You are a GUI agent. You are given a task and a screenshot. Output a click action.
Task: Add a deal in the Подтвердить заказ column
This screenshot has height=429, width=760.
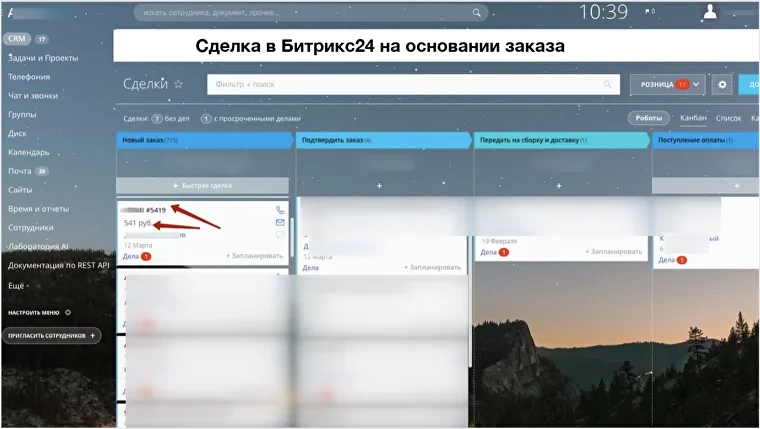(x=379, y=186)
